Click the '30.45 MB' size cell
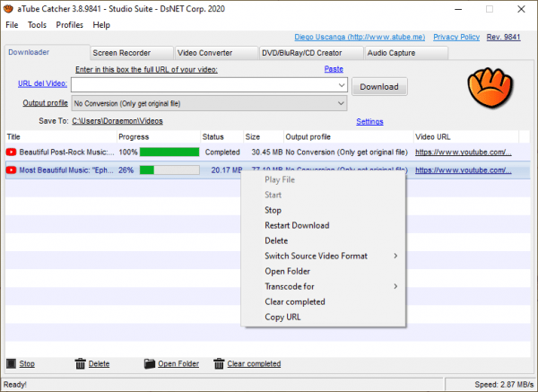This screenshot has height=392, width=538. pos(267,152)
